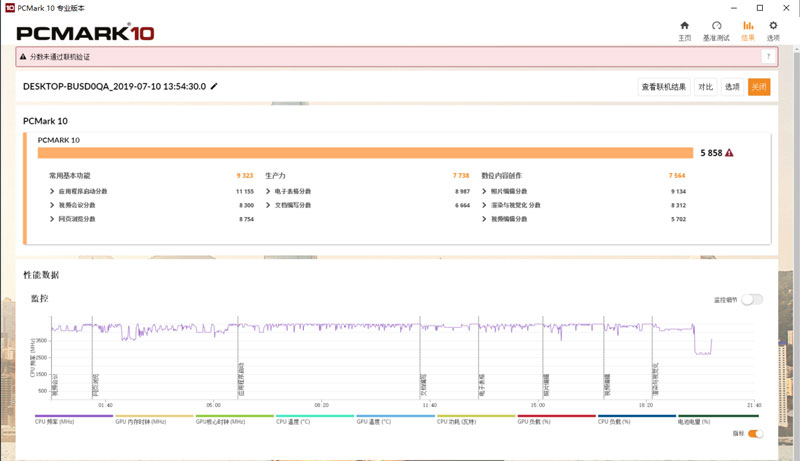This screenshot has height=461, width=800.
Task: Click the warning triangle icon in the pink banner
Action: [x=23, y=57]
